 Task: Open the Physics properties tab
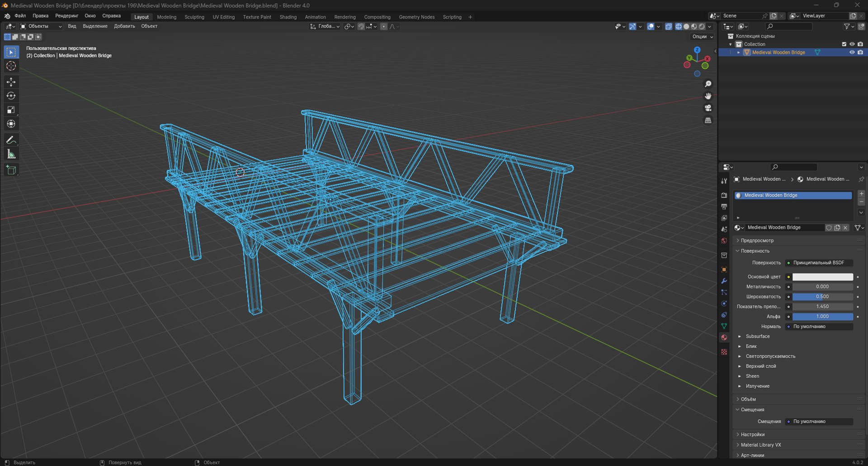point(724,303)
